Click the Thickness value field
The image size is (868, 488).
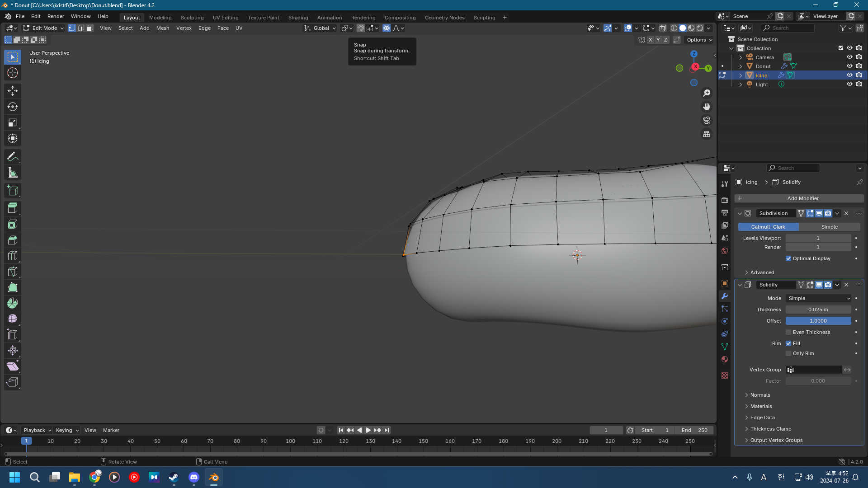point(818,310)
